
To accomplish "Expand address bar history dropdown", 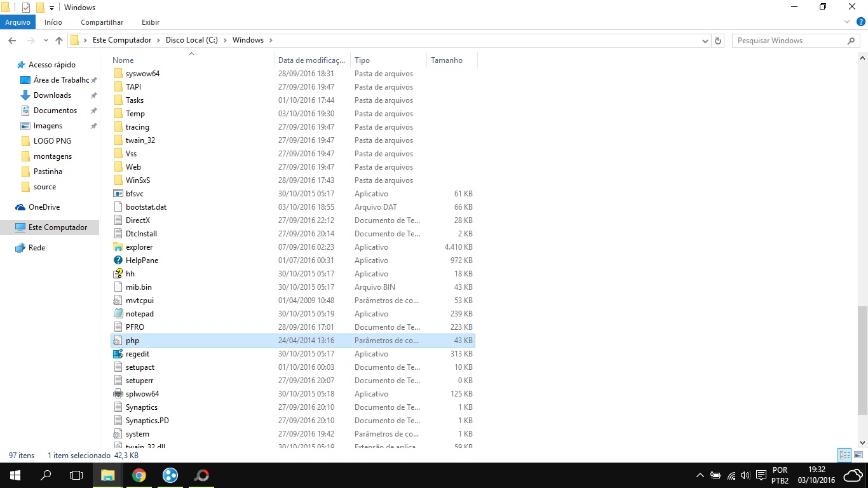I will click(705, 41).
